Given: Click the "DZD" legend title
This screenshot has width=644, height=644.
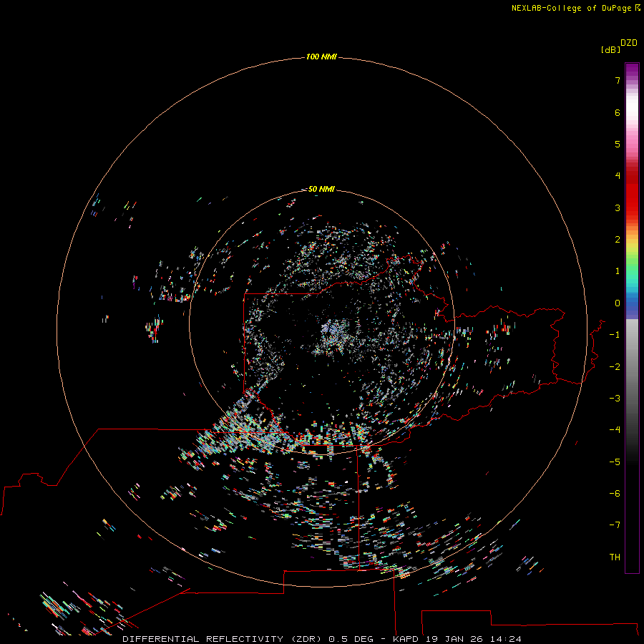Looking at the screenshot, I should pyautogui.click(x=629, y=43).
